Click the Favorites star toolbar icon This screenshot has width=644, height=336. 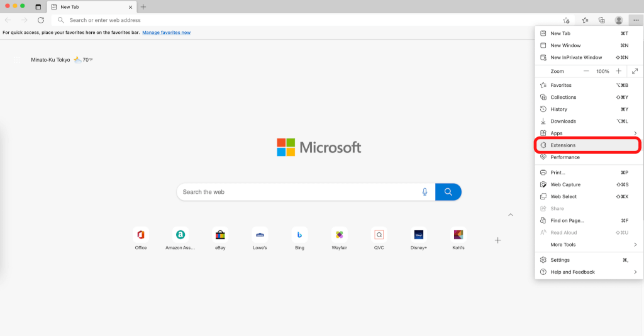point(585,20)
